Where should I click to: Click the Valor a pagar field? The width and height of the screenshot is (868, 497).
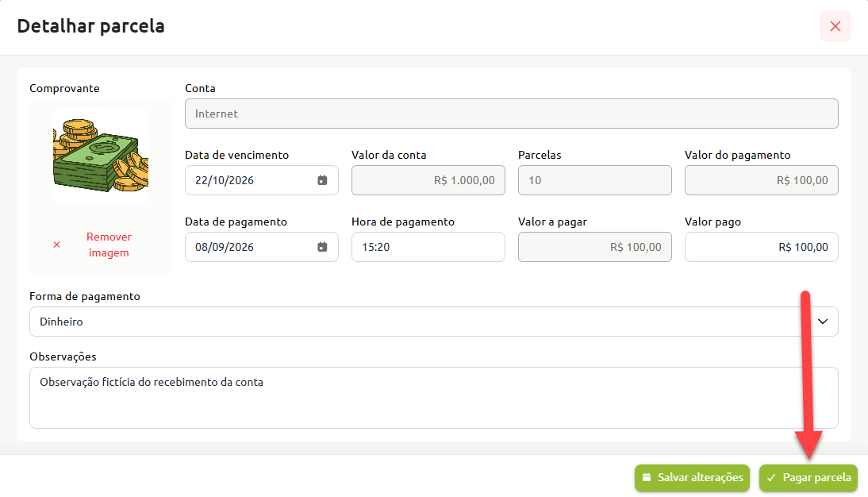pyautogui.click(x=594, y=247)
